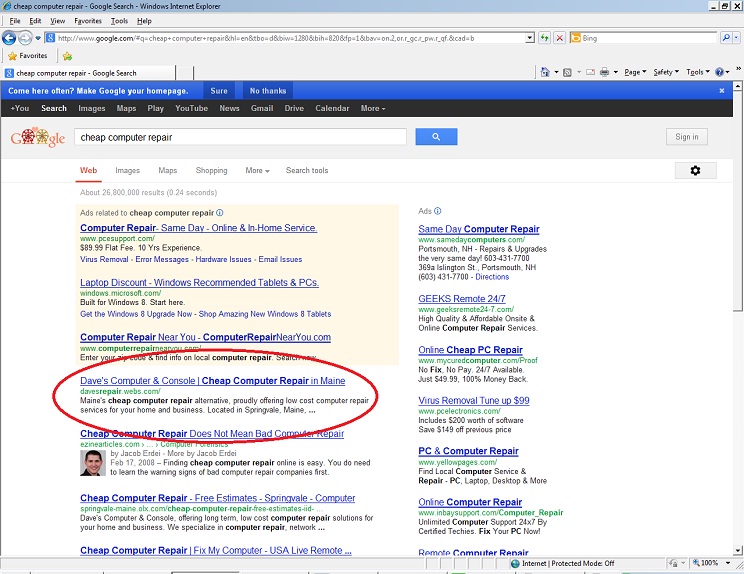The width and height of the screenshot is (744, 574).
Task: Click the red Stop loading icon
Action: point(560,38)
